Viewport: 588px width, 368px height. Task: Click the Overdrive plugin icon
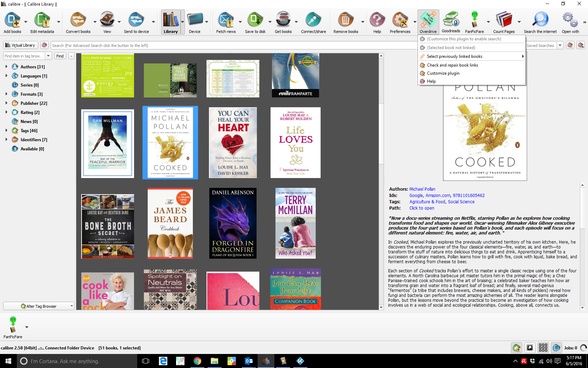428,20
